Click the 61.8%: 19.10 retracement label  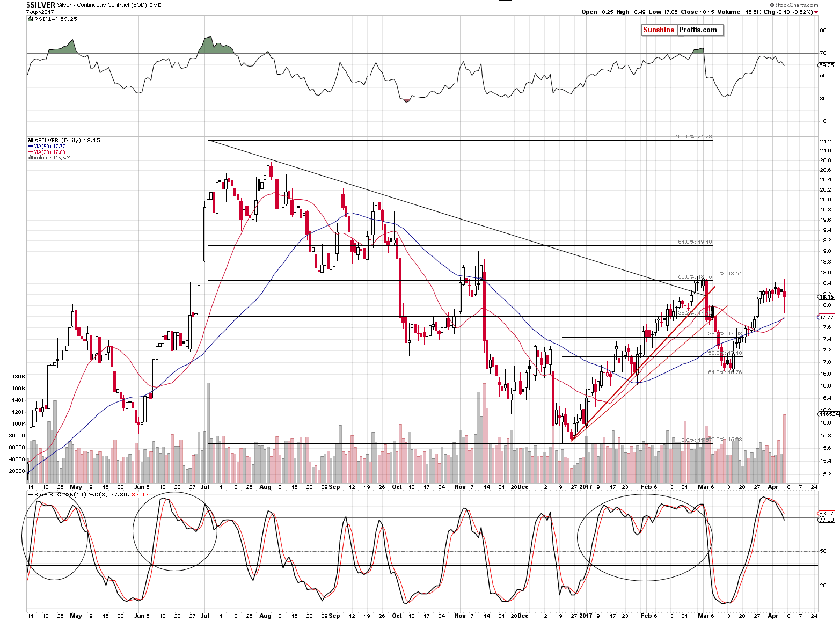tap(695, 242)
